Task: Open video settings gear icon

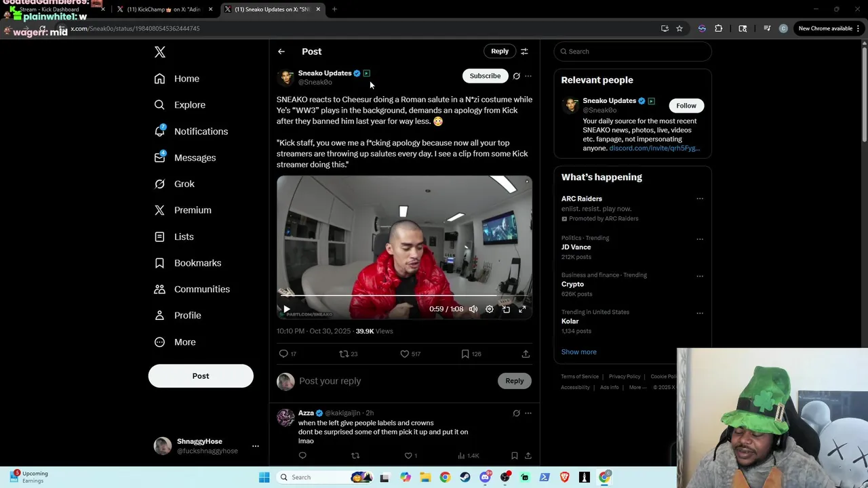Action: pyautogui.click(x=490, y=309)
